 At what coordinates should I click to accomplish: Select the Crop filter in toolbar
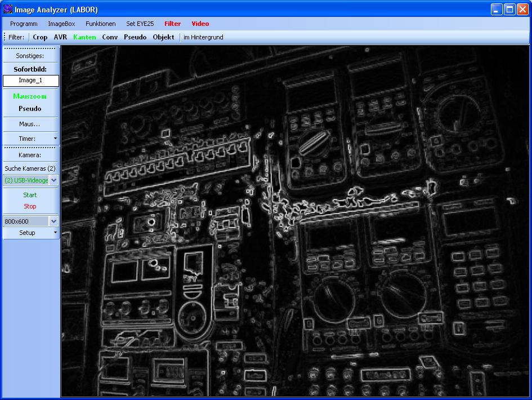click(40, 37)
